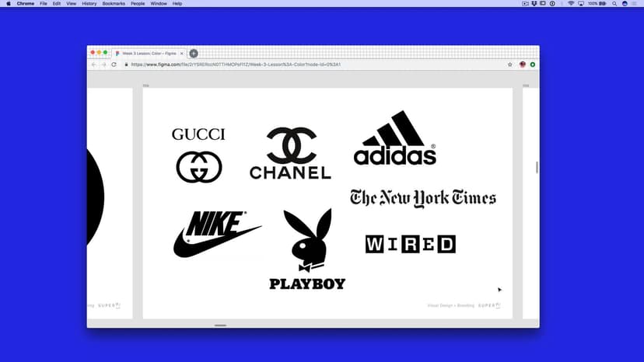Click the screen recording camera icon
Screen dimensions: 644x362
(x=525, y=3)
